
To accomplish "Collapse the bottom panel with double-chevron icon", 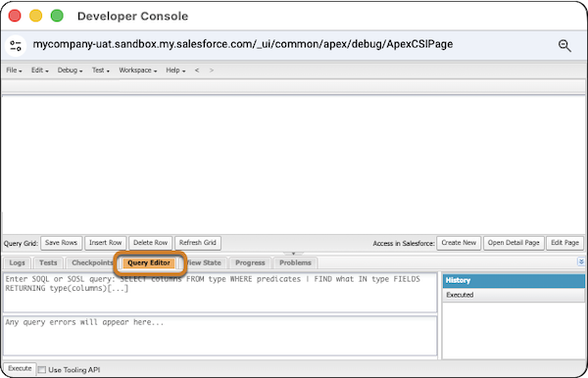I will (x=581, y=261).
